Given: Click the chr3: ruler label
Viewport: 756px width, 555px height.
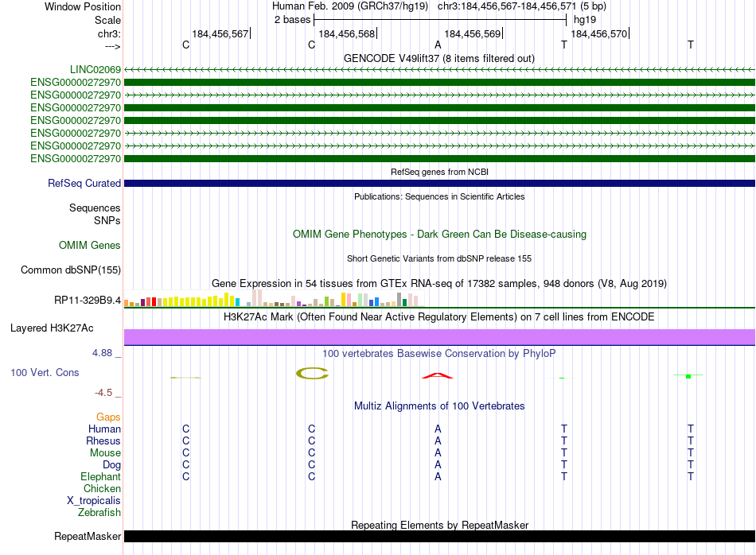Looking at the screenshot, I should click(x=110, y=33).
